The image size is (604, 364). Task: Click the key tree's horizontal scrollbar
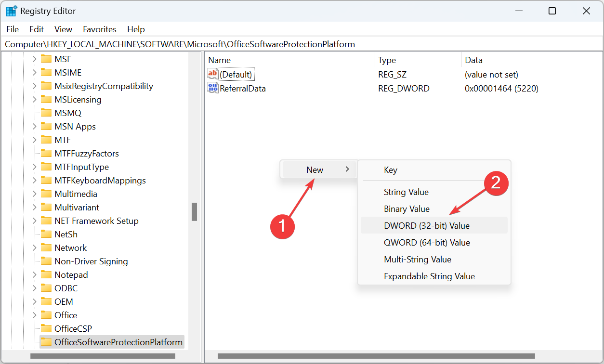(103, 356)
